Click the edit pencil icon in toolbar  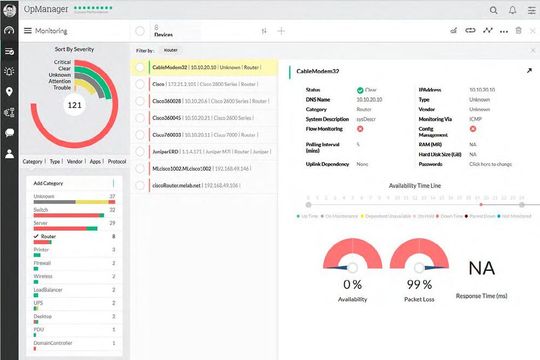point(454,31)
